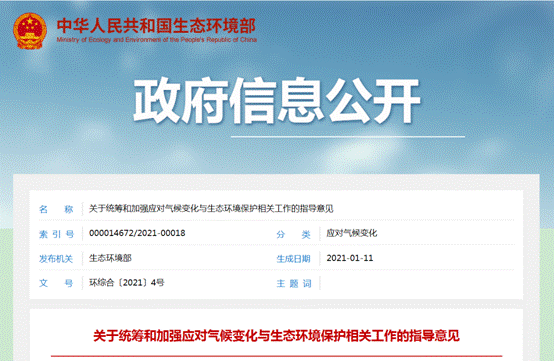The width and height of the screenshot is (554, 361).
Task: Click the national emblem logo
Action: point(30,31)
